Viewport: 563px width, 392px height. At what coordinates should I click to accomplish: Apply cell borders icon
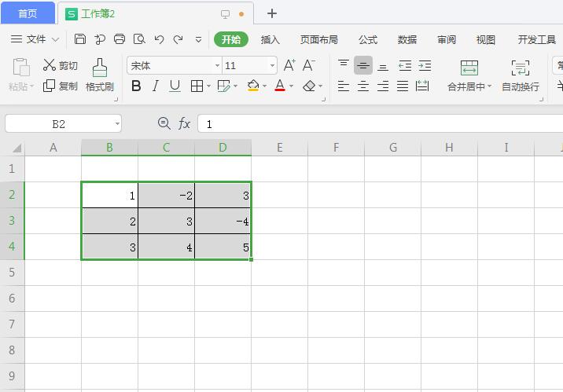[197, 86]
